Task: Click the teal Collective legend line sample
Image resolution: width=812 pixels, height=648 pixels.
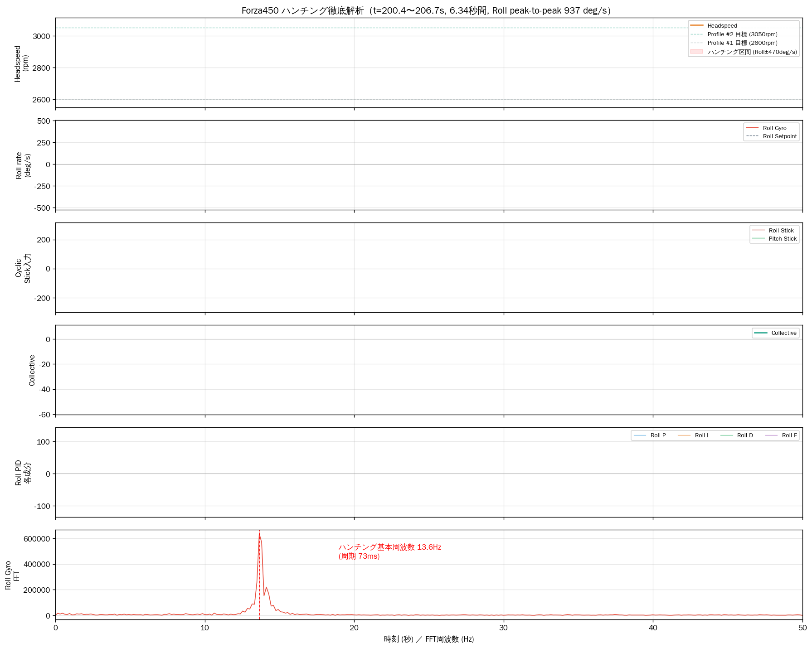Action: tap(761, 333)
